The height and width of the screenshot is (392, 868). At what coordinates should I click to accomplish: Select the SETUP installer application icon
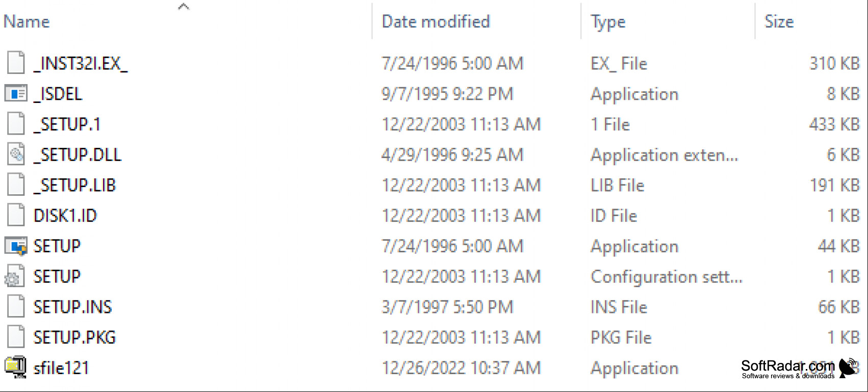click(x=16, y=246)
